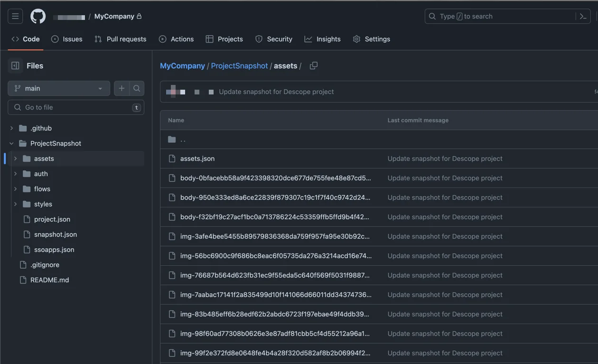Select the README.md file

(x=50, y=280)
